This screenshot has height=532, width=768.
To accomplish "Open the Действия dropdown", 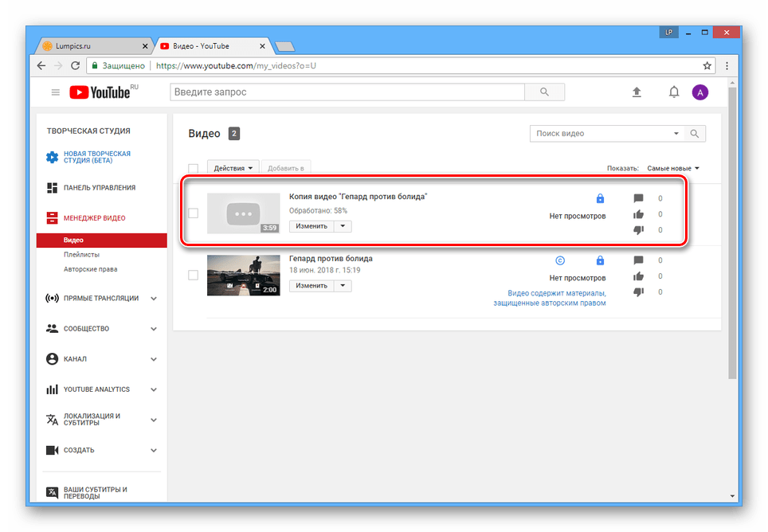I will [x=233, y=168].
